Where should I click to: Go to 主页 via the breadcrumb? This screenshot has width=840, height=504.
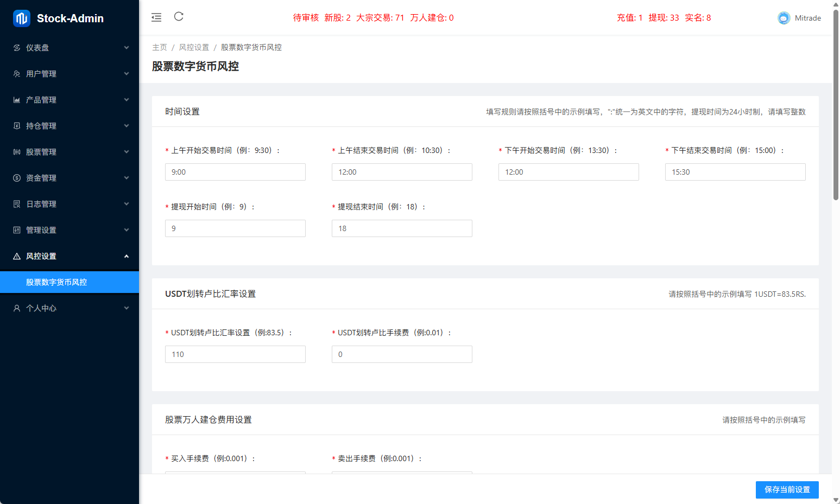tap(160, 47)
